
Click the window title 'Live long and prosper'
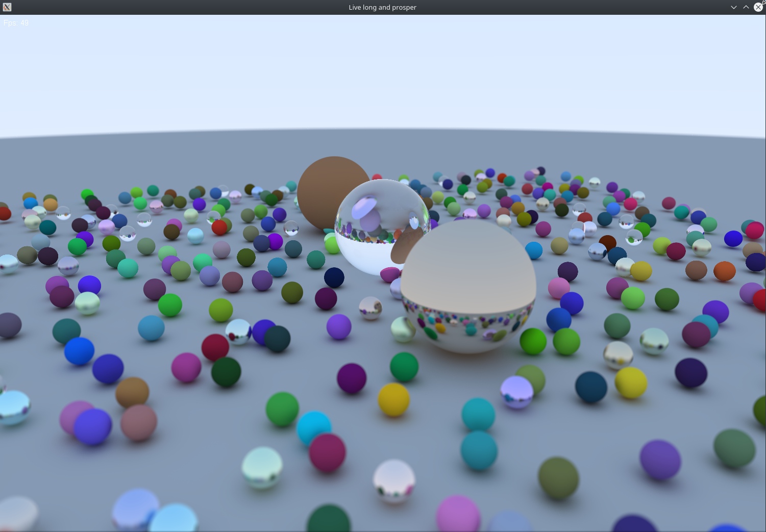[383, 7]
